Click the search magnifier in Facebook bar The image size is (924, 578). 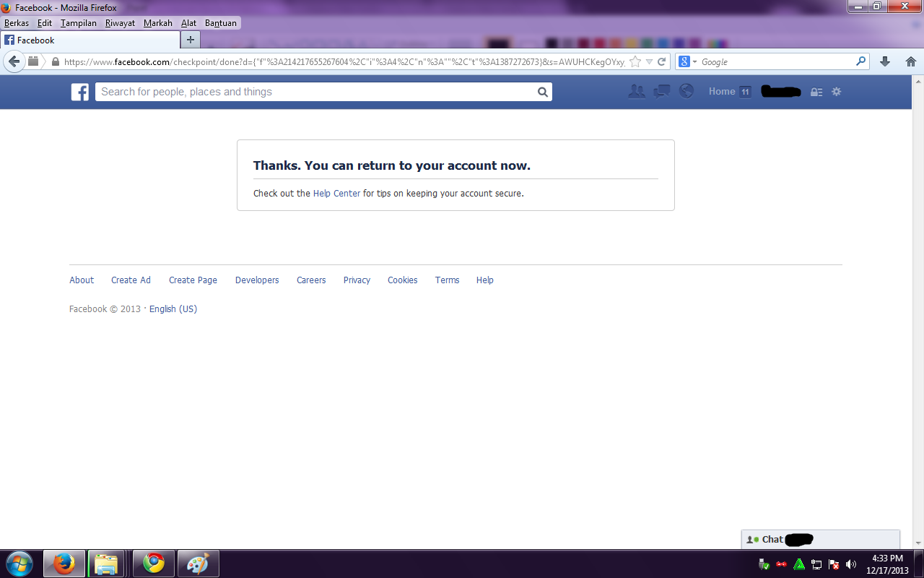point(543,92)
